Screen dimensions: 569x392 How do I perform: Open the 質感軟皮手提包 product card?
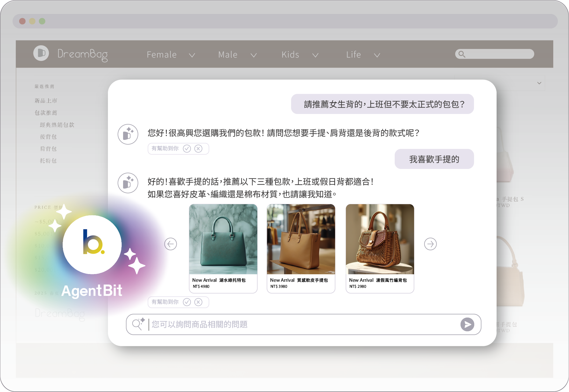pyautogui.click(x=301, y=249)
